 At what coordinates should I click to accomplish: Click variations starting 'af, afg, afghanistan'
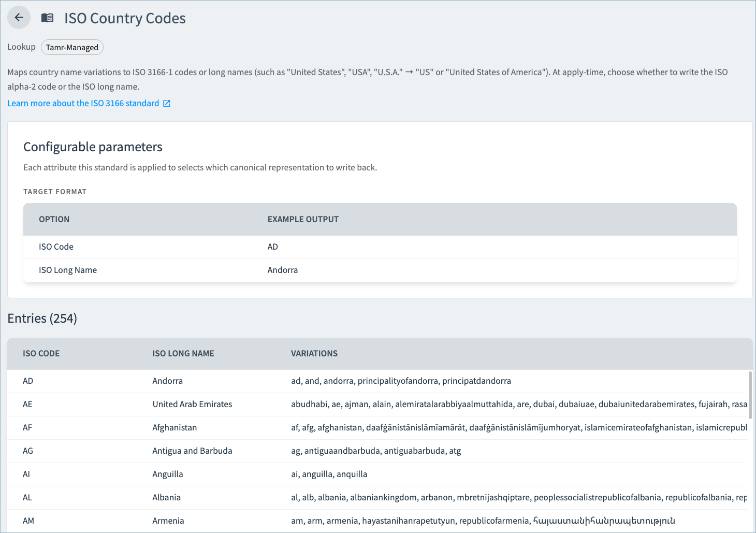519,427
